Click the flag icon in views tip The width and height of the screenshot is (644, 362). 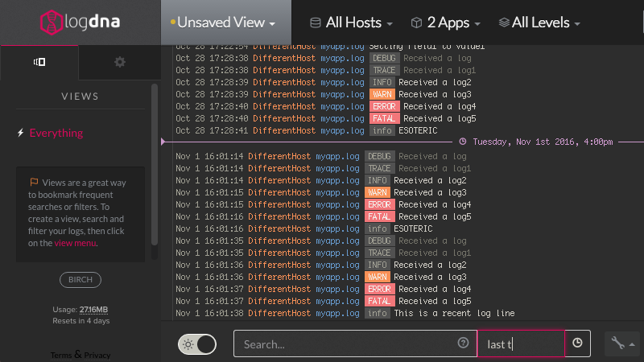coord(34,182)
